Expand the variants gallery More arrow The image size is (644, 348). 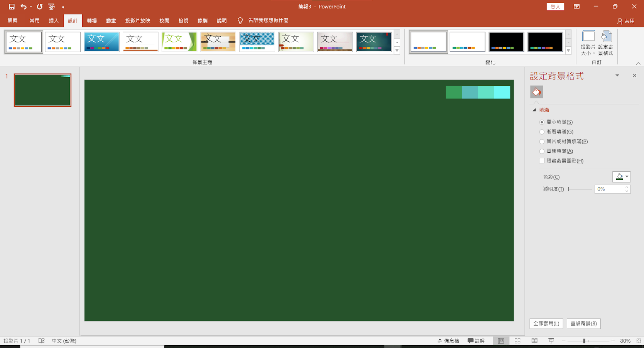568,51
